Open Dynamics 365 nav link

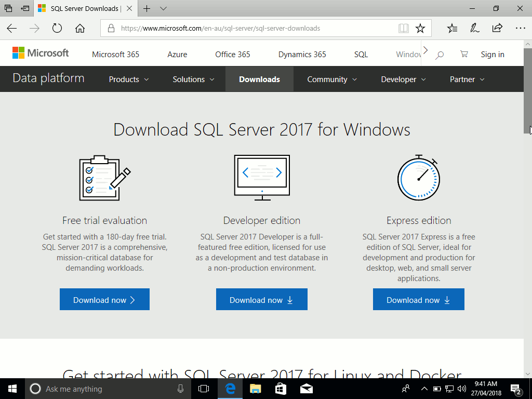(302, 54)
